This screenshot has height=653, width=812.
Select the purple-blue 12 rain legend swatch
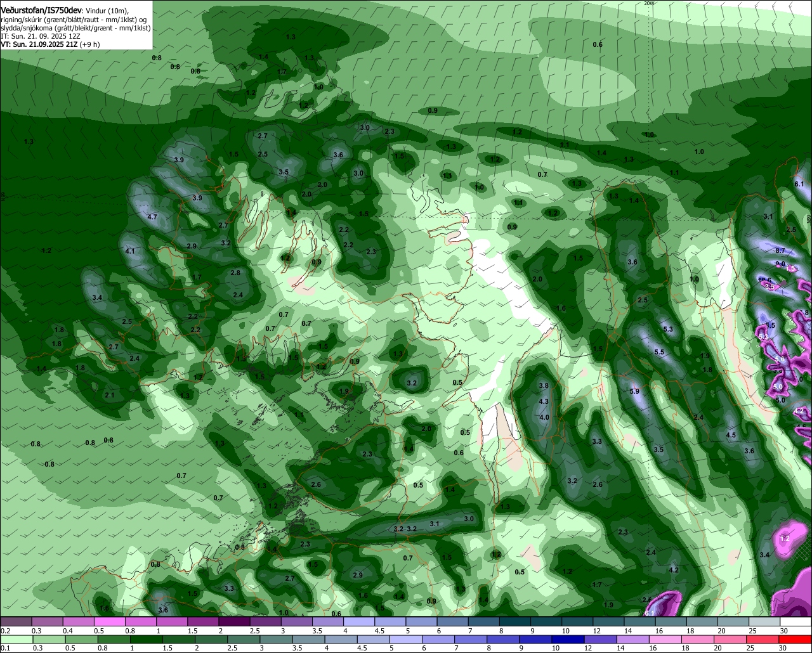(601, 639)
